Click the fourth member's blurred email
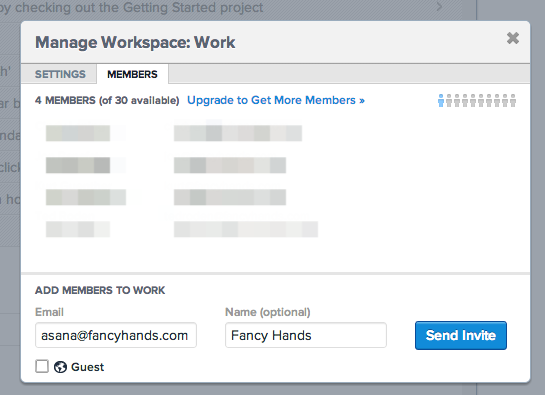This screenshot has height=395, width=545. click(x=246, y=229)
